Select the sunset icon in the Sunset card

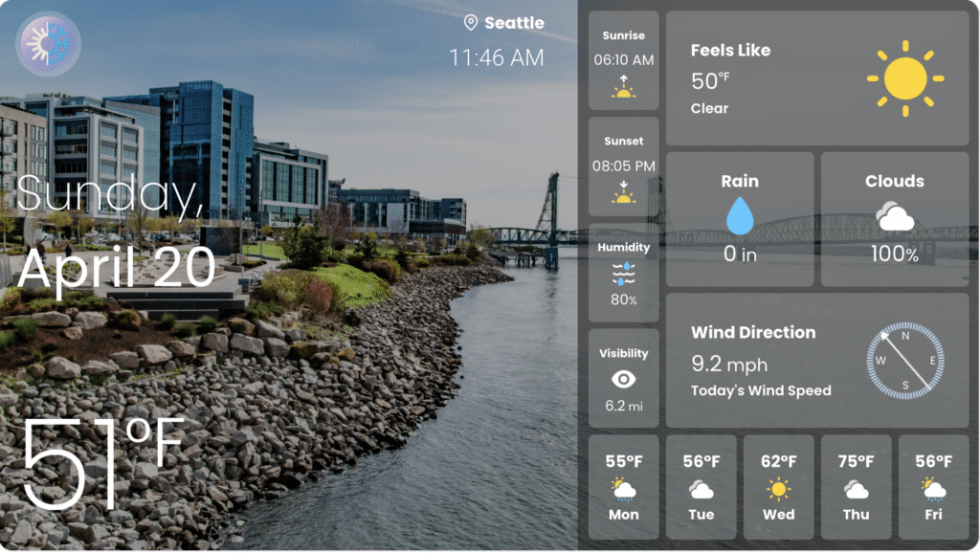[623, 197]
